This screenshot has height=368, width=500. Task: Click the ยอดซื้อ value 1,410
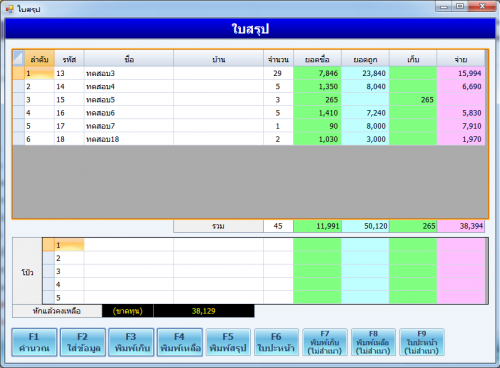(x=317, y=113)
